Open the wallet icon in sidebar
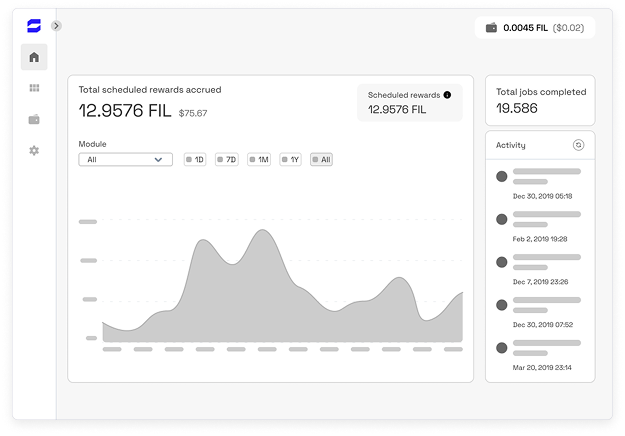The width and height of the screenshot is (625, 436). coord(34,119)
